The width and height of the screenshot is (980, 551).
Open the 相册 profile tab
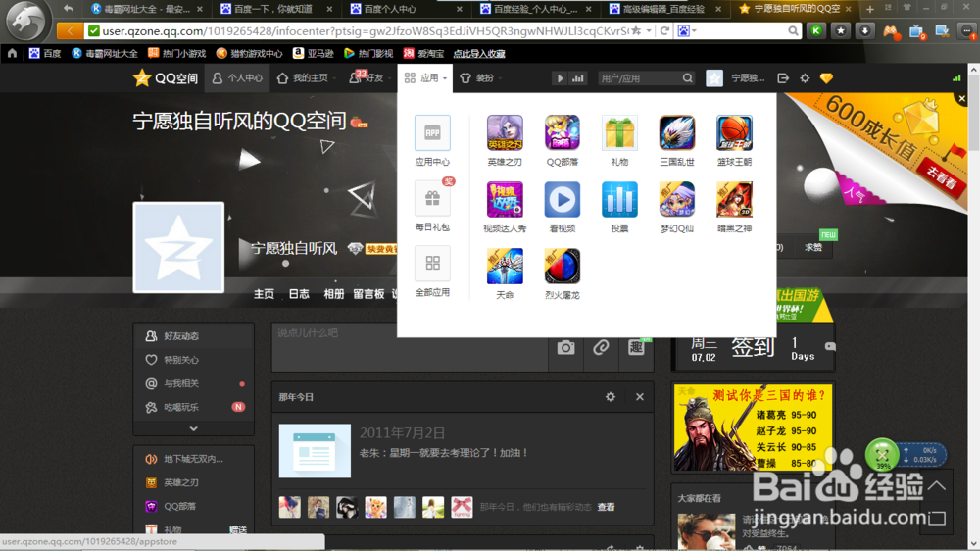(x=334, y=294)
